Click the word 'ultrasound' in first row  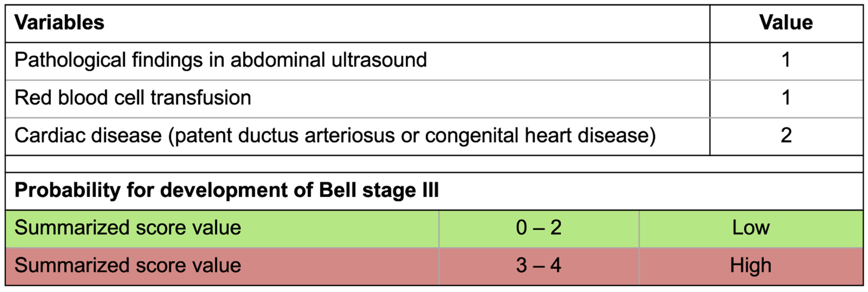tap(379, 60)
